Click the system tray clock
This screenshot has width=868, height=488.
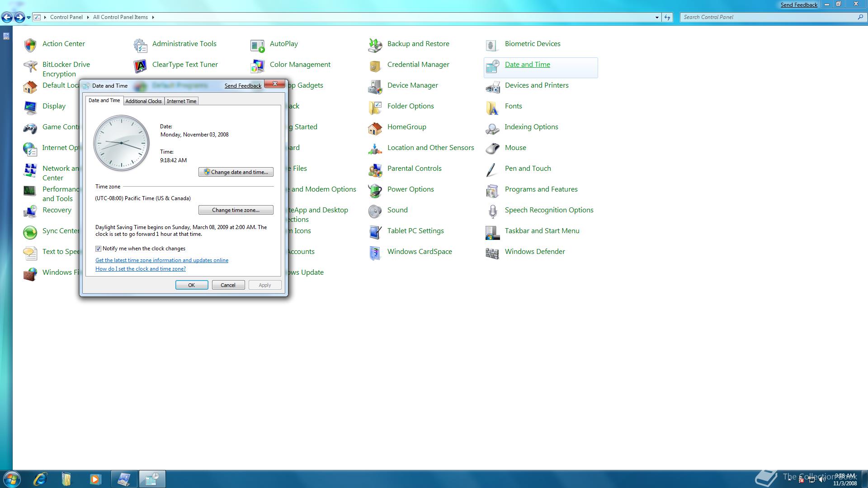pos(845,479)
